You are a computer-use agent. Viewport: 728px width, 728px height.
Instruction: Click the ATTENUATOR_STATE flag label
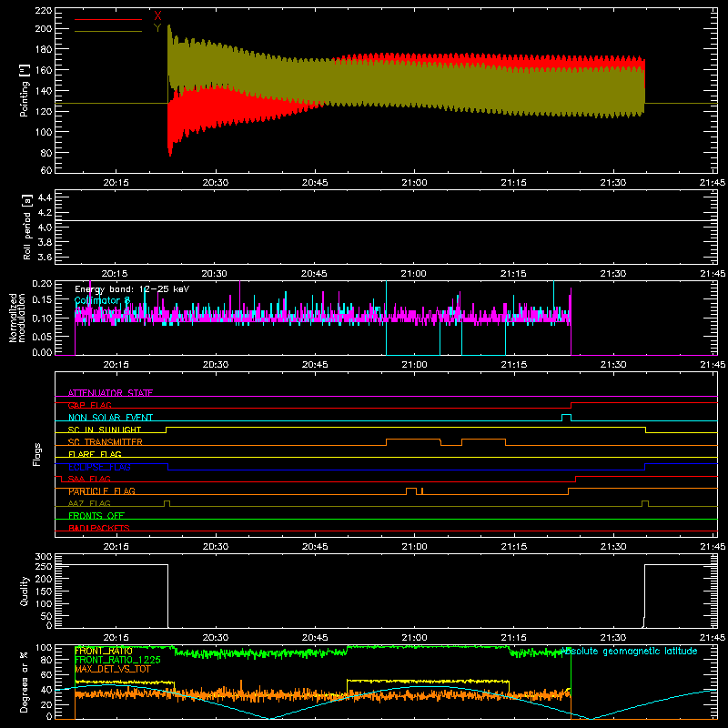110,393
